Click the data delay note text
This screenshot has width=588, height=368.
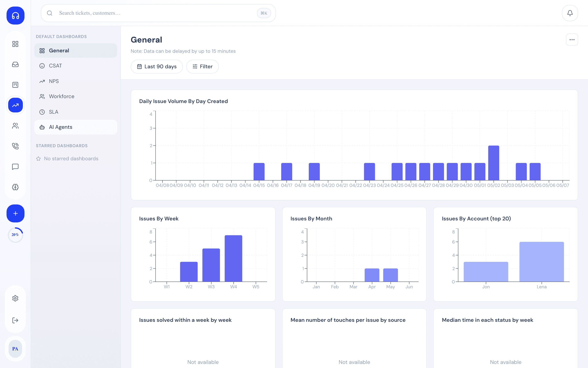[183, 51]
